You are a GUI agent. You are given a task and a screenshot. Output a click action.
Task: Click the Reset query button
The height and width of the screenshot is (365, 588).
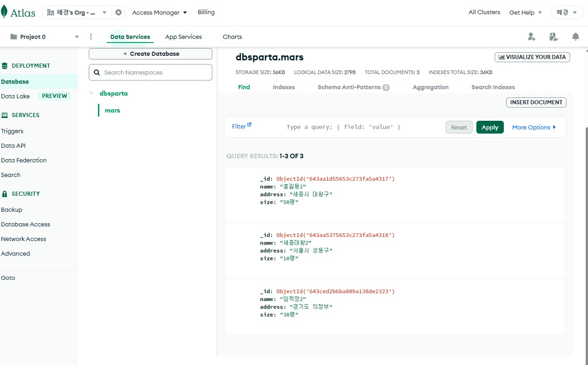(x=459, y=127)
